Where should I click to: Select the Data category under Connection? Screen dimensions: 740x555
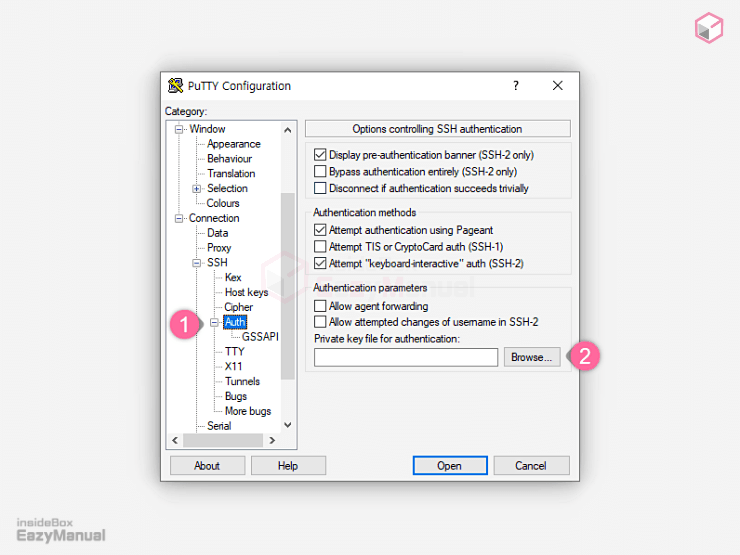point(218,233)
